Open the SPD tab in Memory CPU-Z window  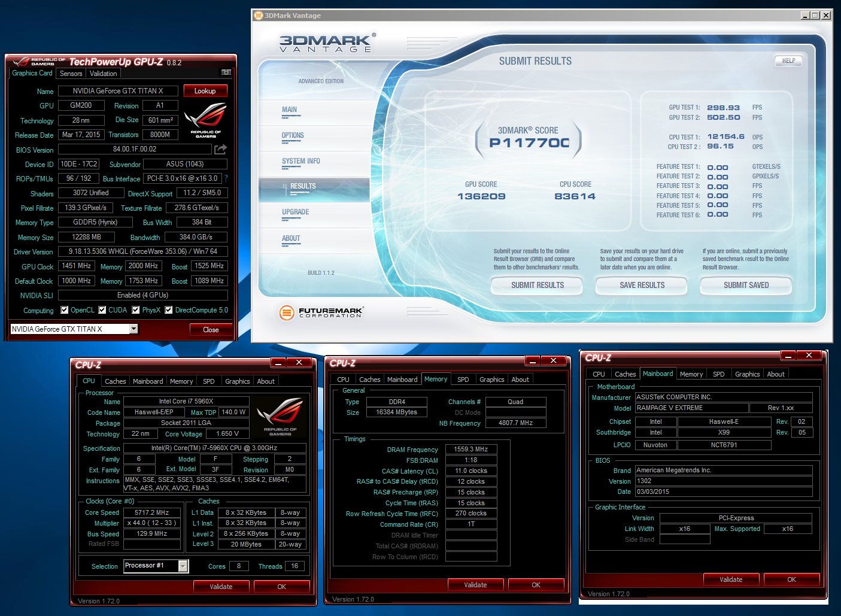[x=463, y=380]
